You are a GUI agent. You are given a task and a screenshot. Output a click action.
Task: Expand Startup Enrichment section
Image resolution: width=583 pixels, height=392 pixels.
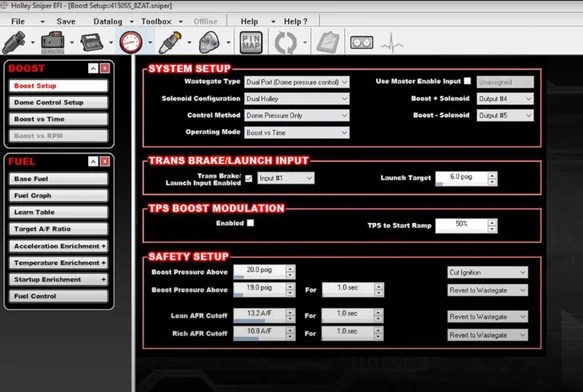pos(58,279)
